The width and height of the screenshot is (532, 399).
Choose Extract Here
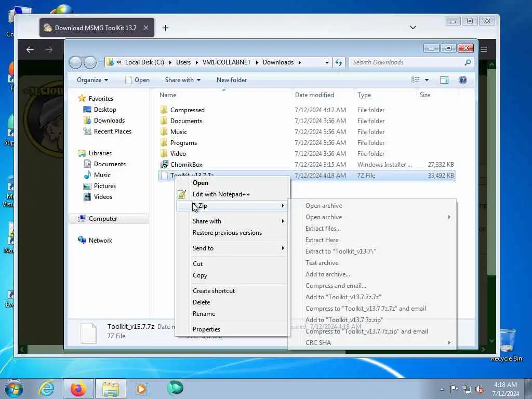point(322,240)
